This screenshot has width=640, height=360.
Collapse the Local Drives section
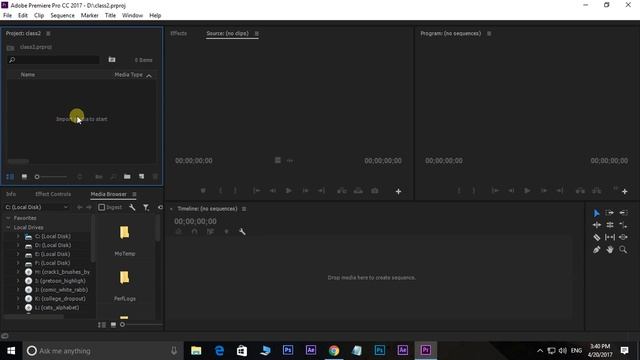click(x=8, y=227)
